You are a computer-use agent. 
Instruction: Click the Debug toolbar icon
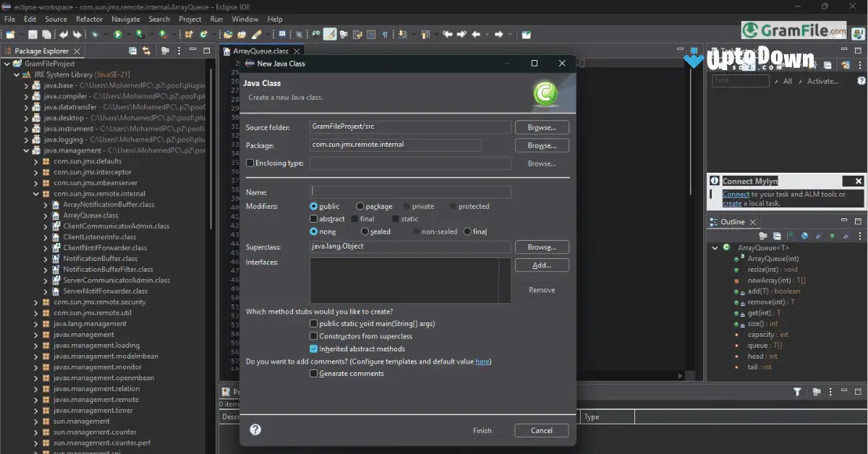(95, 34)
